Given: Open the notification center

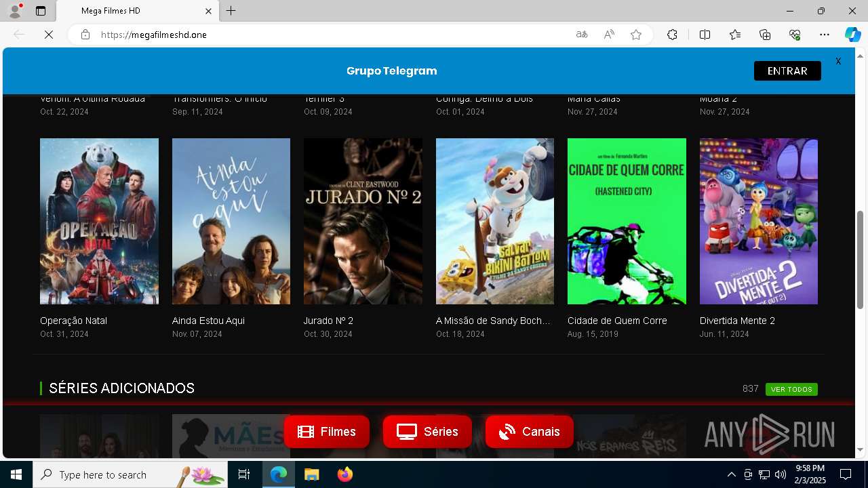Looking at the screenshot, I should point(846,474).
